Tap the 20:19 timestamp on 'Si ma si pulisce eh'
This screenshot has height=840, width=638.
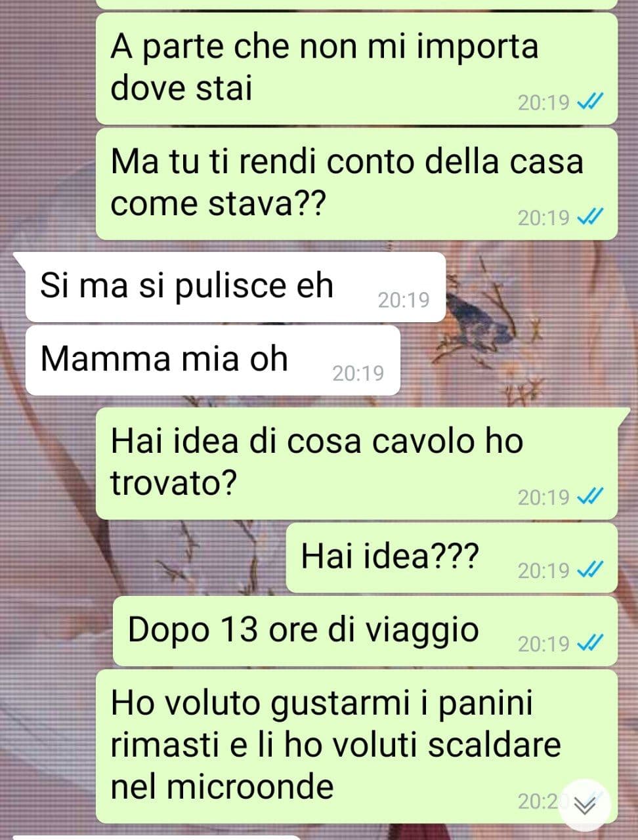[x=404, y=301]
